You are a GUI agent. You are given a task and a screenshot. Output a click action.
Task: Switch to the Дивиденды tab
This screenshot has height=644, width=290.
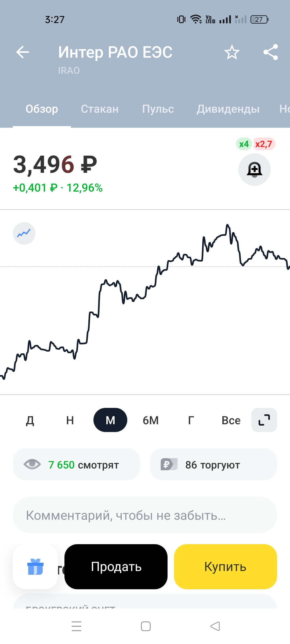point(228,109)
